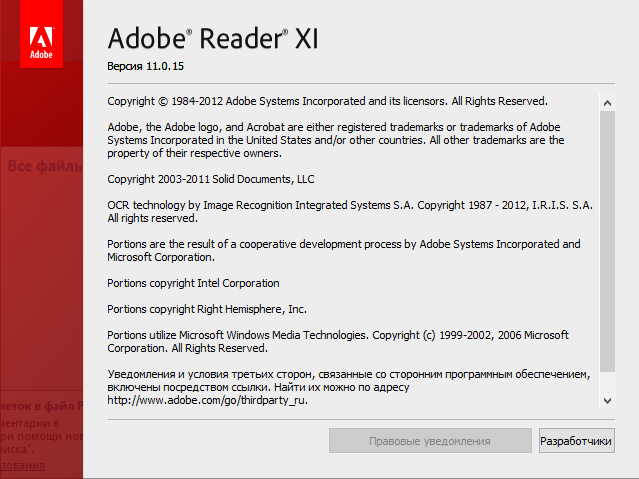The width and height of the screenshot is (639, 479).
Task: Click the thirdparty_ru adobe.com URL text
Action: (x=207, y=400)
